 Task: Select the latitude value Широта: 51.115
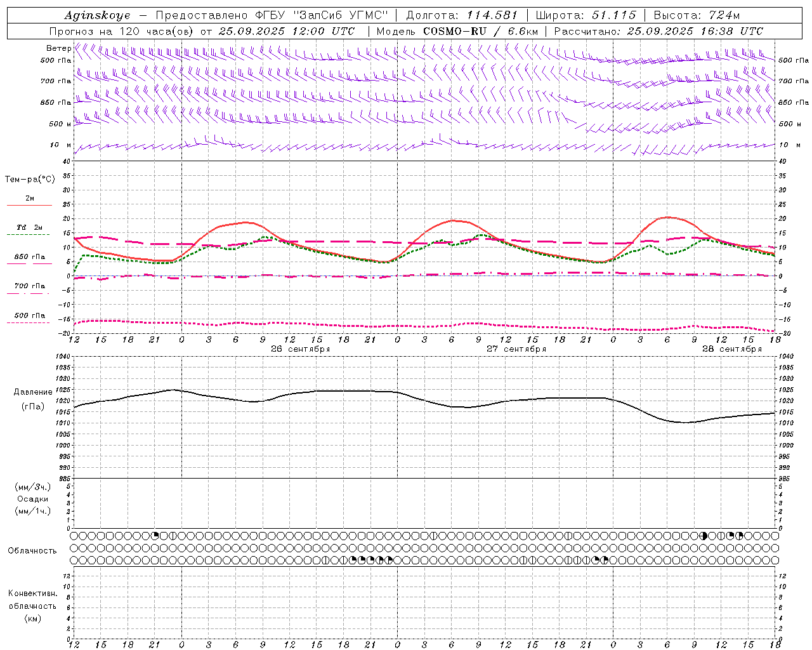click(x=586, y=15)
